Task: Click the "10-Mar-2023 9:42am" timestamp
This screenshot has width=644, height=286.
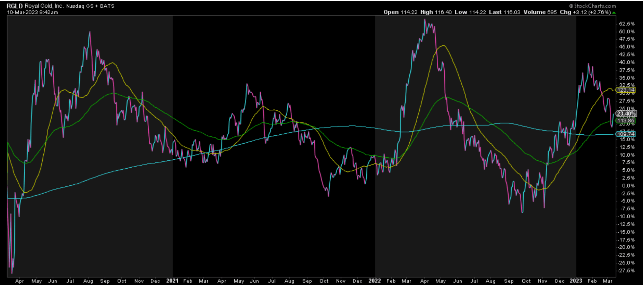Action: point(33,12)
